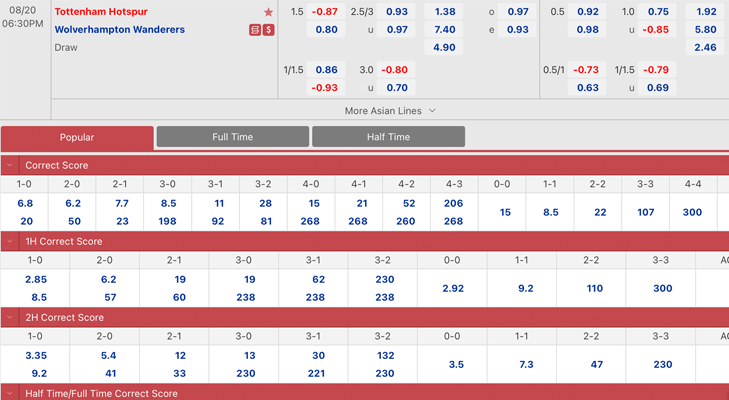Select odd (o) odds 0.97

tap(517, 12)
